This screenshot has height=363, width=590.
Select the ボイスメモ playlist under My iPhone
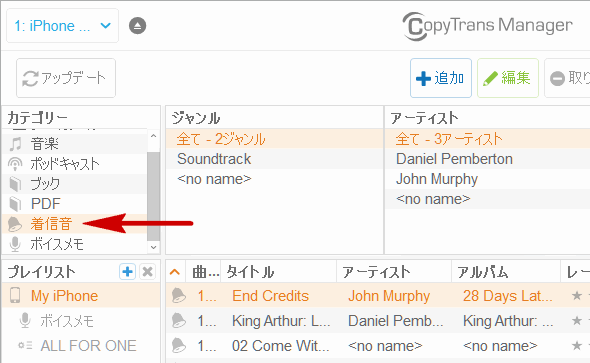[x=81, y=321]
